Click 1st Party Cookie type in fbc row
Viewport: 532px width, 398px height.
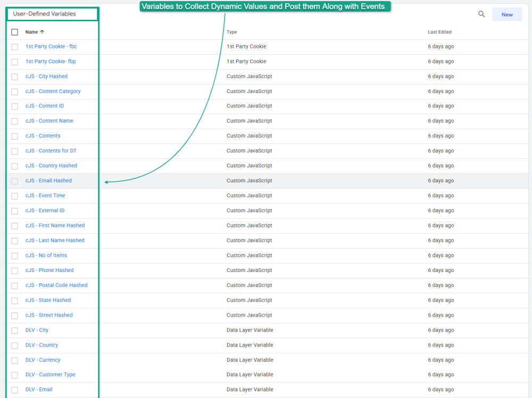(x=246, y=46)
